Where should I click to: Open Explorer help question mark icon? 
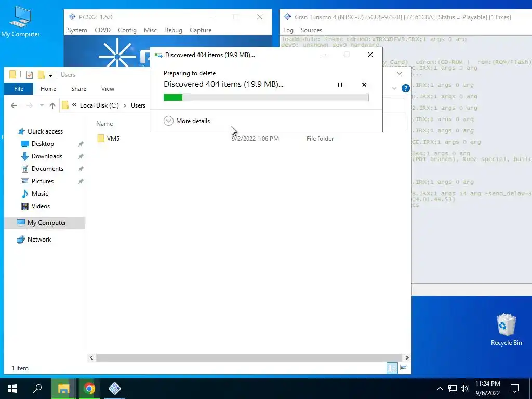click(405, 88)
